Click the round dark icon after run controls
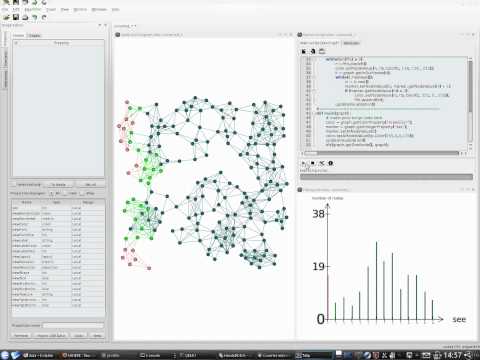 click(x=331, y=163)
